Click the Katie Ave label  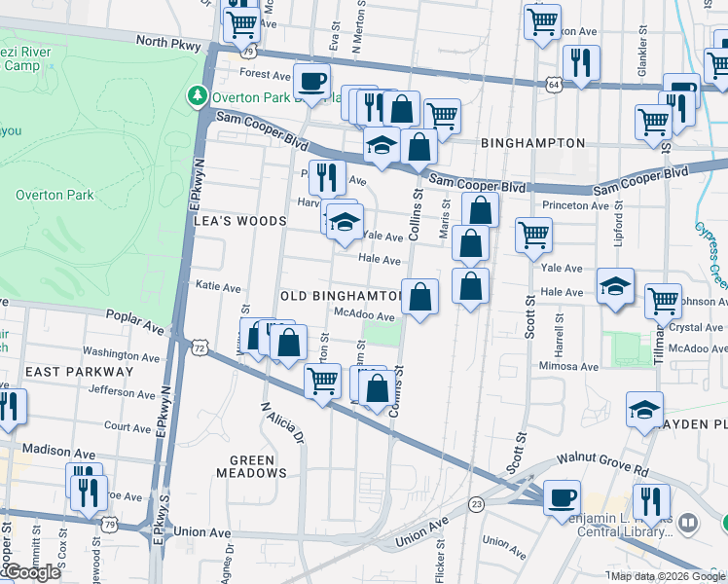(x=218, y=286)
